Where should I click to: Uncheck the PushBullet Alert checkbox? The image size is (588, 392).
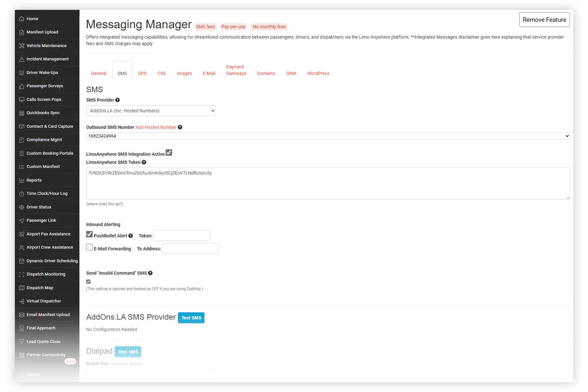tap(89, 235)
